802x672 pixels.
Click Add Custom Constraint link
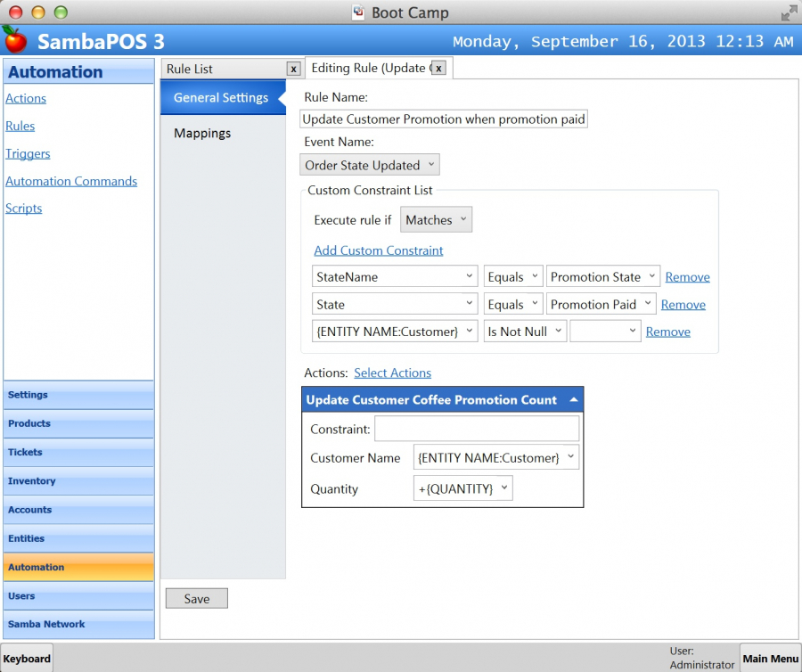click(x=379, y=250)
